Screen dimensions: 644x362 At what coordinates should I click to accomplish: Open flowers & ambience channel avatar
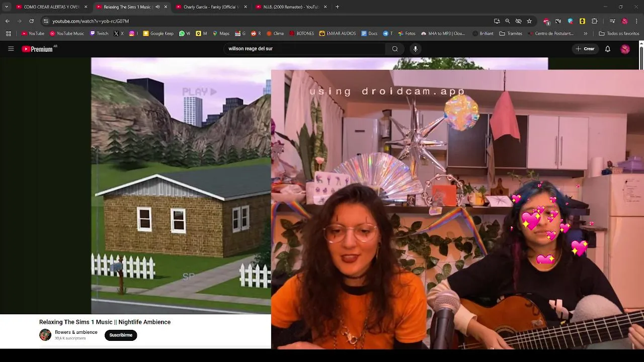tap(45, 335)
